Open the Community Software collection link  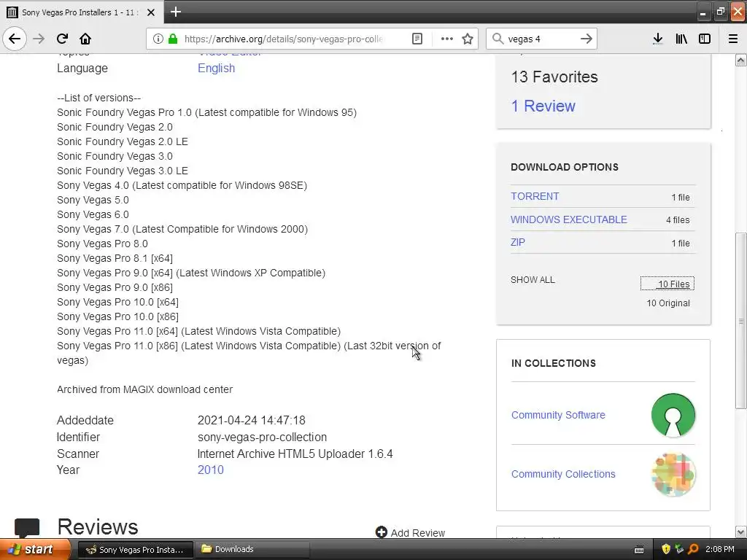558,415
